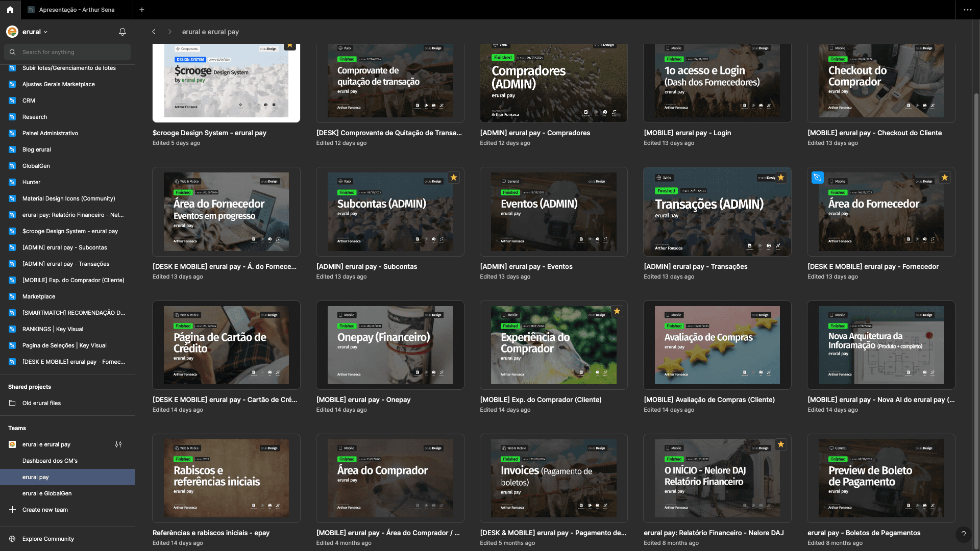Select Dashboard dos CM's in sidebar
This screenshot has width=980, height=551.
tap(50, 461)
